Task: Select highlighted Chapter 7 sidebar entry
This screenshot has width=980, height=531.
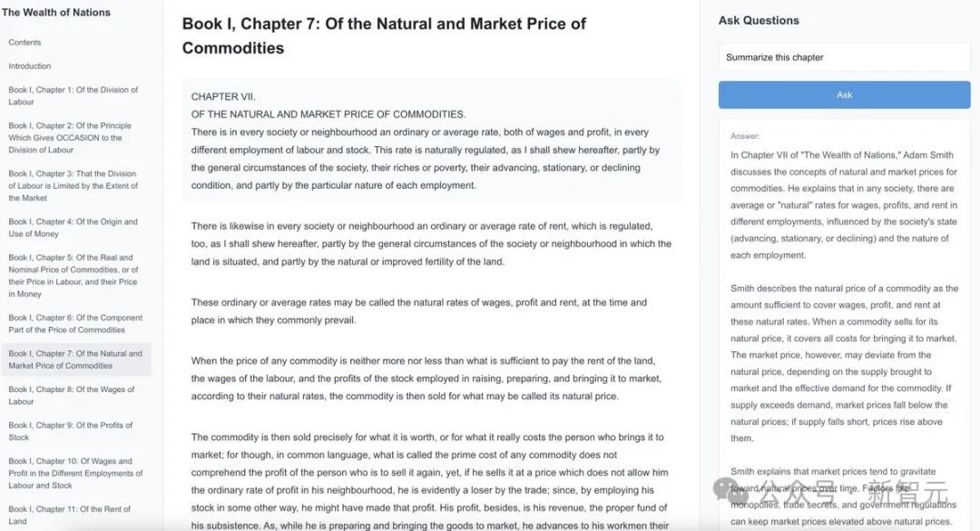Action: [x=76, y=359]
